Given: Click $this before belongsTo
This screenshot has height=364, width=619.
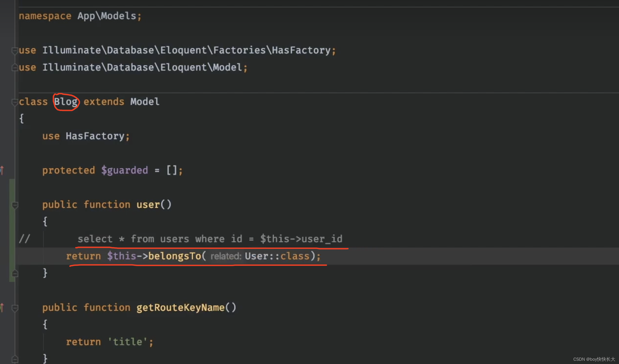Looking at the screenshot, I should point(121,256).
